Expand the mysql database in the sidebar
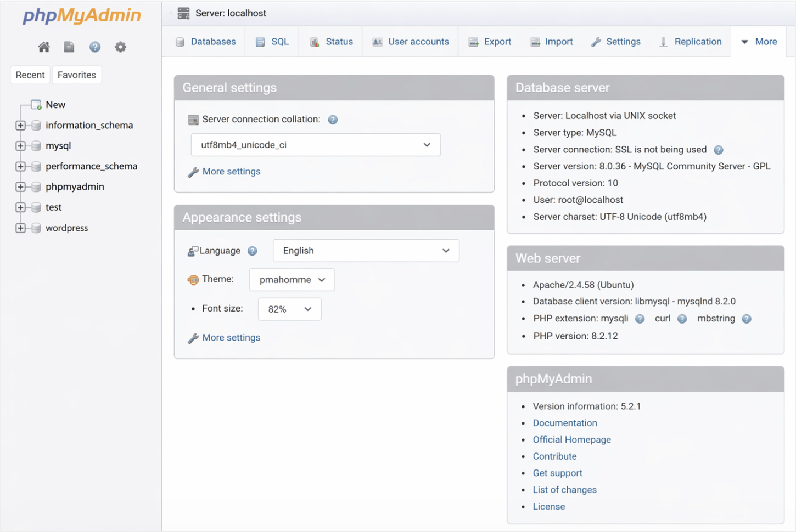The height and width of the screenshot is (532, 796). 20,145
